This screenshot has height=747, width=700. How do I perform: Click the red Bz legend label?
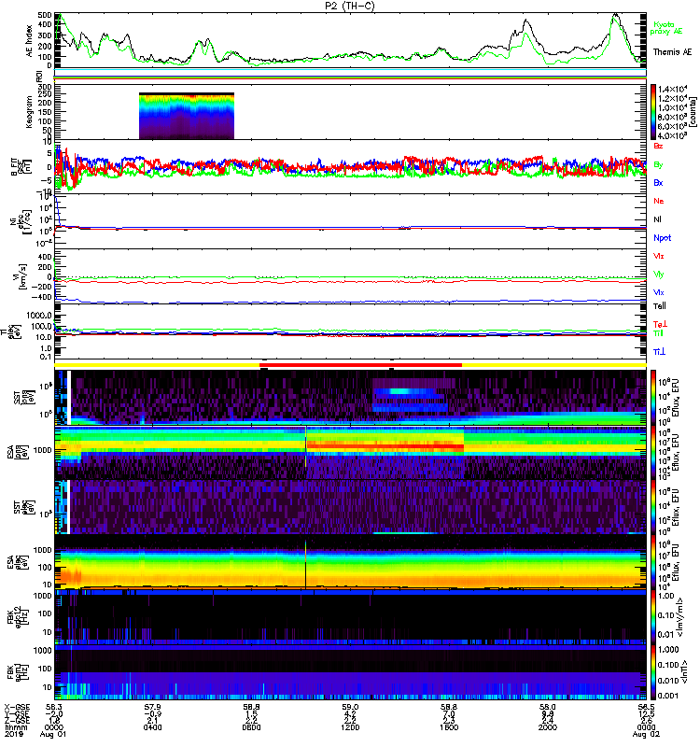pyautogui.click(x=658, y=146)
